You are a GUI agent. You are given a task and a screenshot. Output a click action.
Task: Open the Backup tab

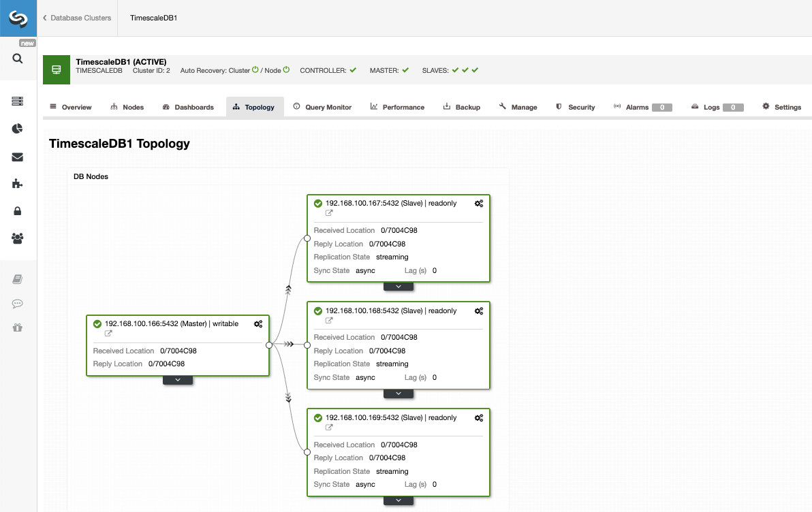(462, 107)
